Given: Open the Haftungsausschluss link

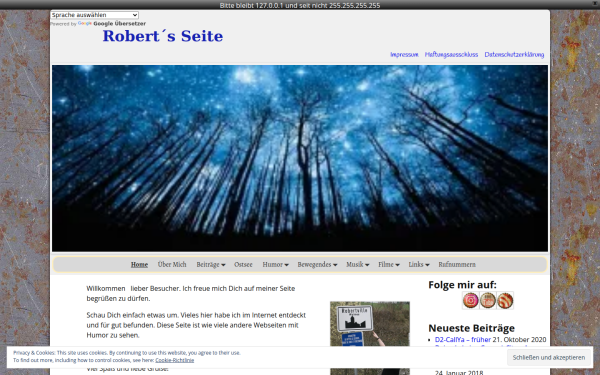Looking at the screenshot, I should [451, 54].
